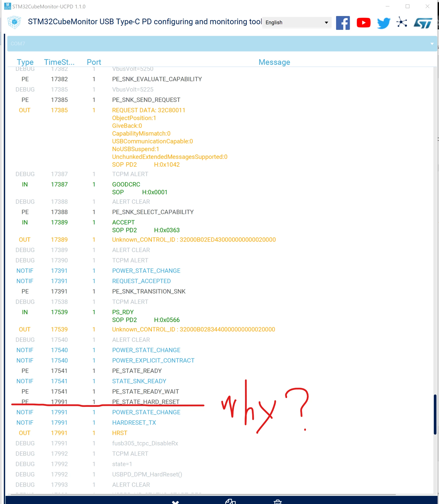Select the GOODCRC incoming message
The width and height of the screenshot is (439, 504).
coord(126,184)
